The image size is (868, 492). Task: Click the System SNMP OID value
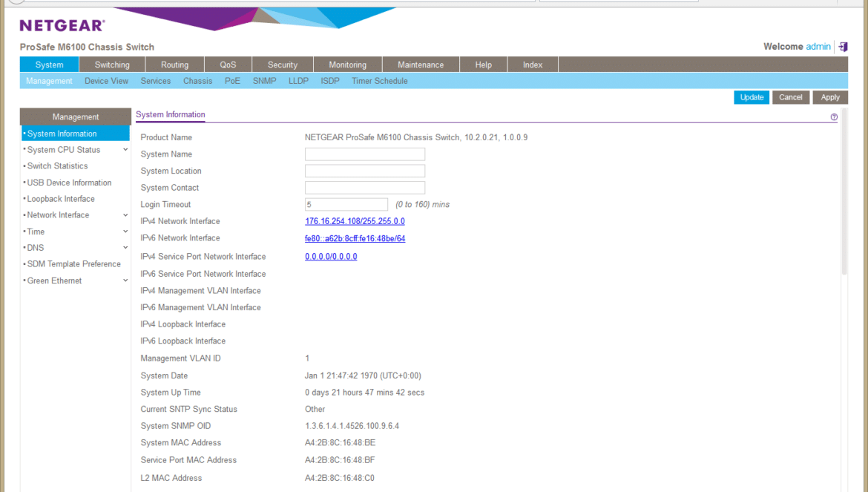coord(352,426)
